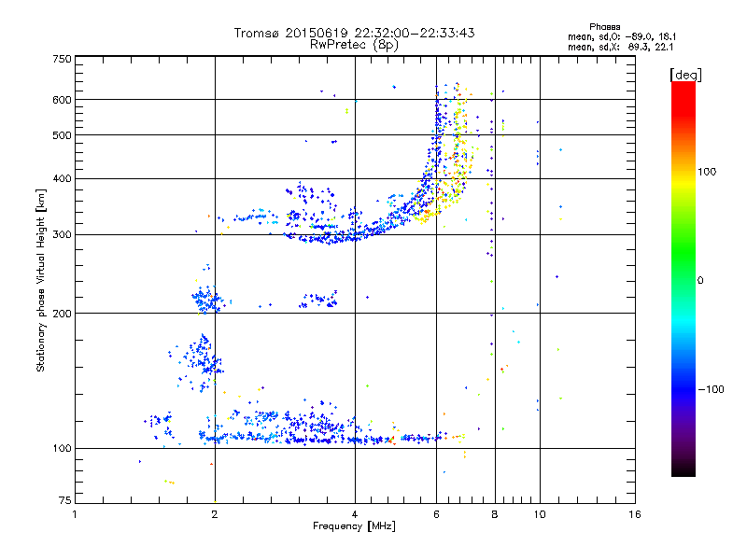Image resolution: width=747 pixels, height=560 pixels.
Task: Click the '[deg]' colorbar unit label
Action: 685,75
